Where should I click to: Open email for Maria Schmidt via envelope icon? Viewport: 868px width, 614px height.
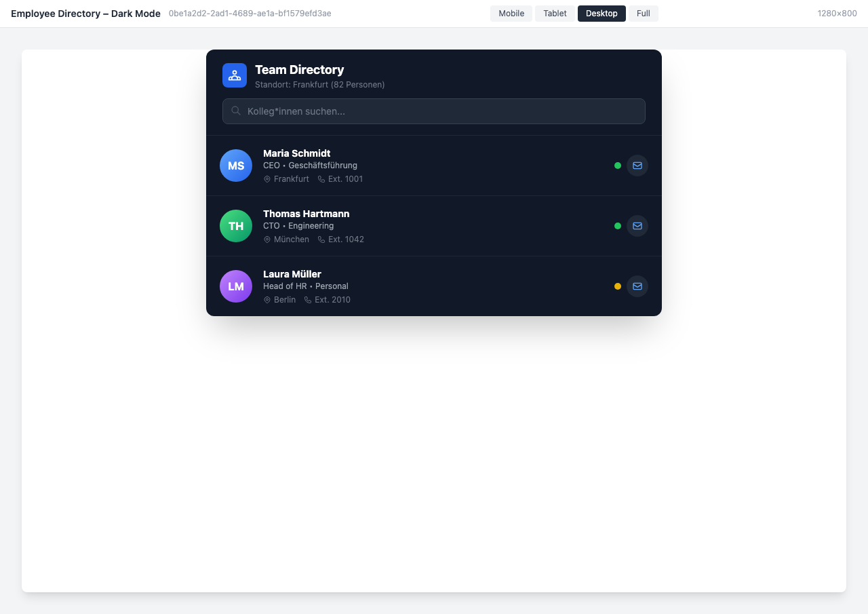coord(637,165)
